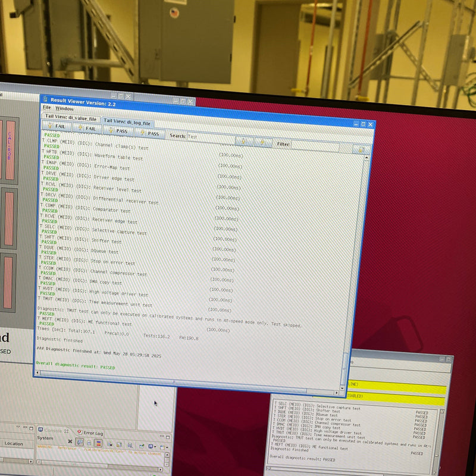Click 'Times [sec]: Total:307.1' in Result Viewer
Viewport: 476px width, 476px height.
pos(66,330)
